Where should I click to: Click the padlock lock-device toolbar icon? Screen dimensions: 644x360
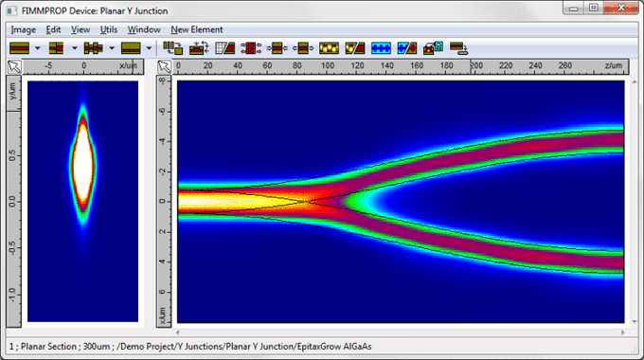[x=434, y=48]
